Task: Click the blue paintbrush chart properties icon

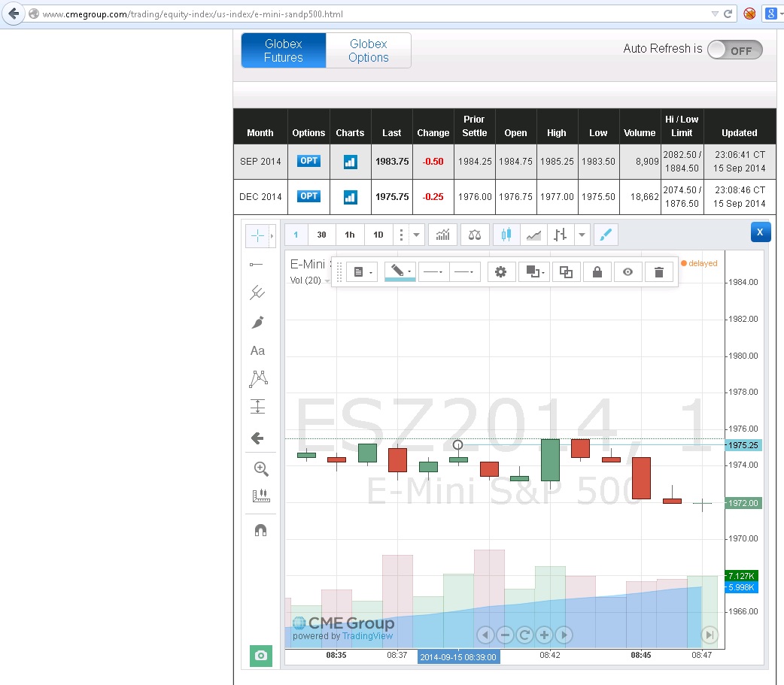Action: [606, 235]
